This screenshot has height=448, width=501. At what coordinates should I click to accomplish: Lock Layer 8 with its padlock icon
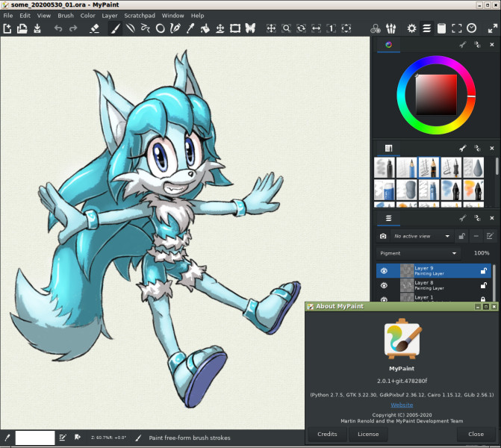[x=483, y=285]
